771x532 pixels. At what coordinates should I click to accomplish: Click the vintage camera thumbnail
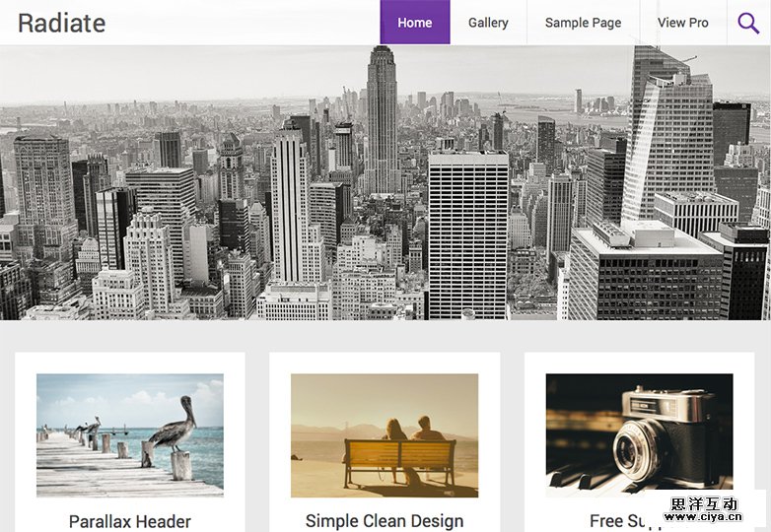(x=639, y=435)
